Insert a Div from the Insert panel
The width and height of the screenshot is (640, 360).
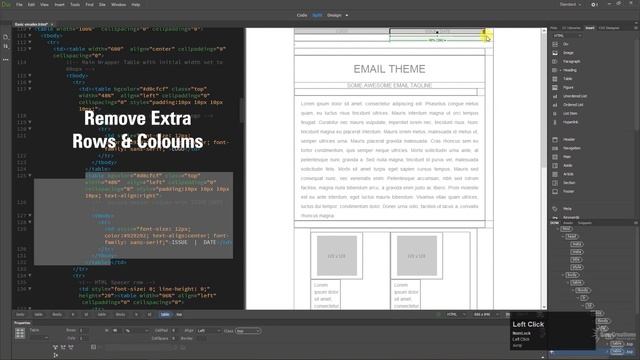pyautogui.click(x=565, y=44)
